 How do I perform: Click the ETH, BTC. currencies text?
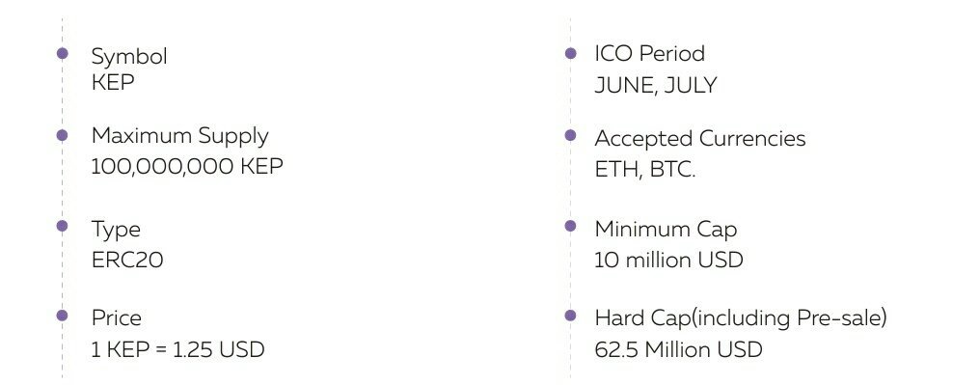click(645, 170)
